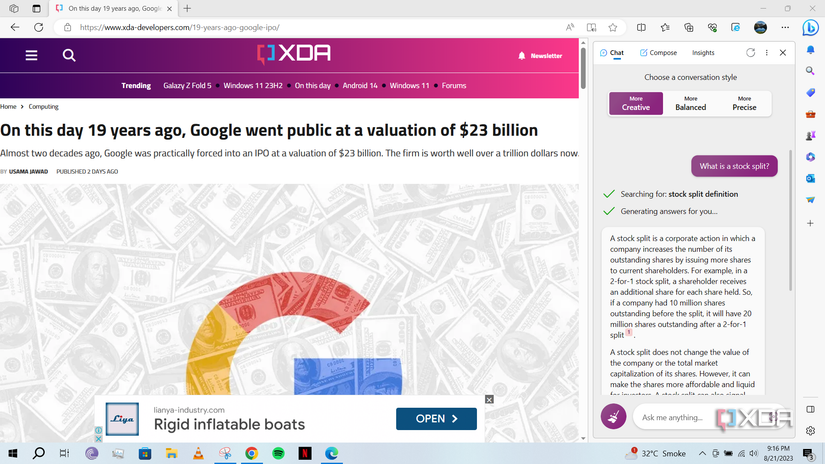Open Windows Start menu
Image resolution: width=825 pixels, height=464 pixels.
13,453
